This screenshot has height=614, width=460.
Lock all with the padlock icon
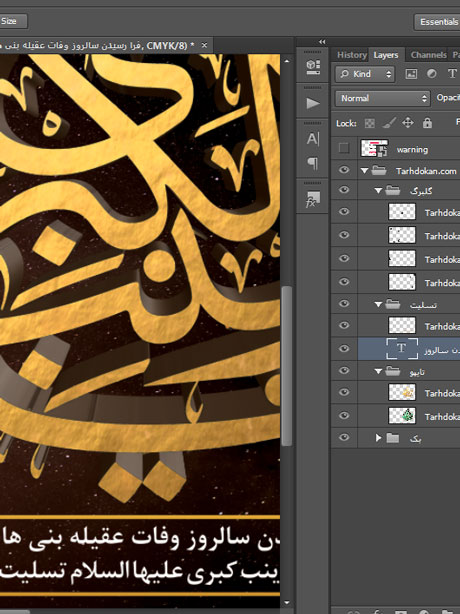(x=427, y=123)
